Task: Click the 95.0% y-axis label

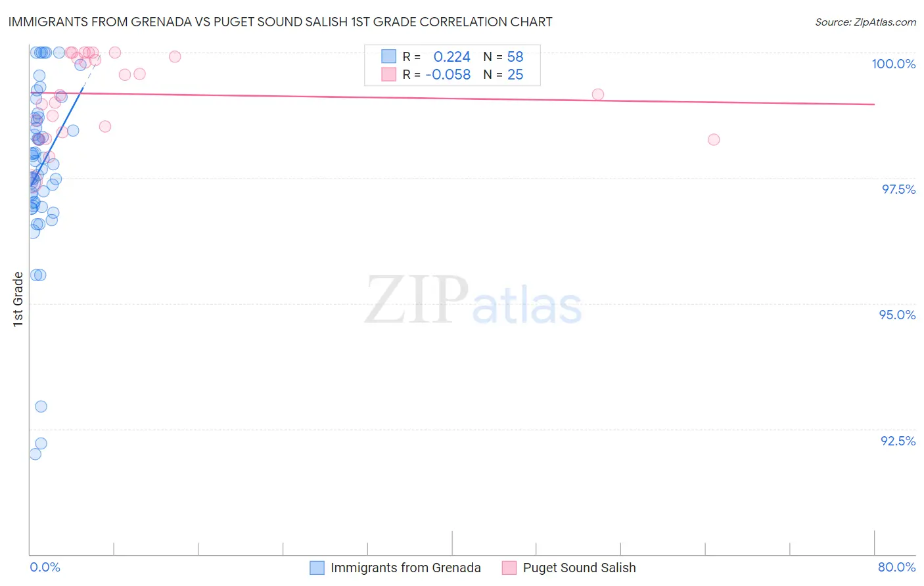Action: pyautogui.click(x=897, y=315)
